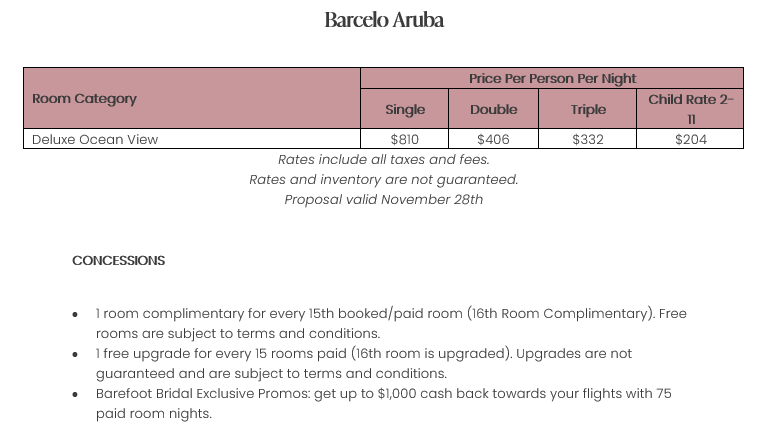Click the CONCESSIONS heading
The height and width of the screenshot is (436, 759).
click(x=118, y=261)
